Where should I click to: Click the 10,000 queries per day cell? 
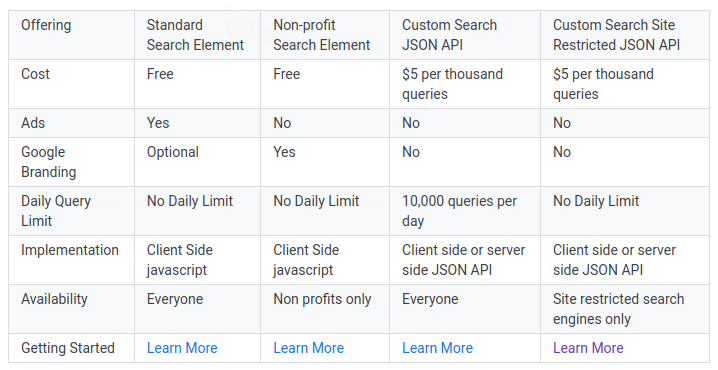click(x=465, y=211)
